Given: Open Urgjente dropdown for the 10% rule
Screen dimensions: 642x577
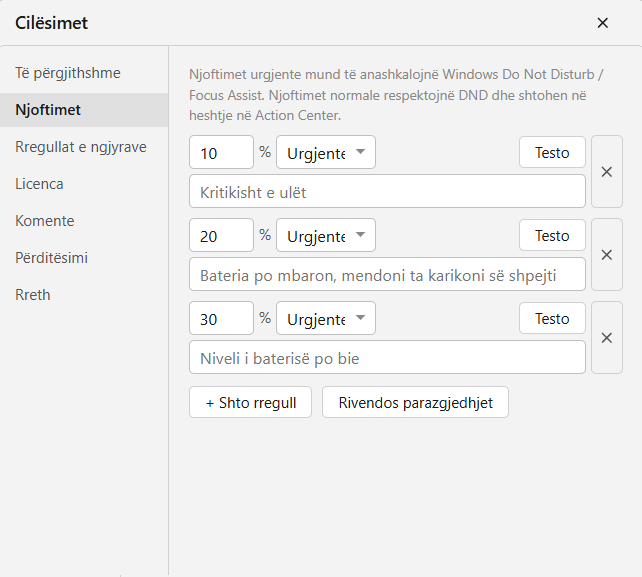Looking at the screenshot, I should [326, 152].
